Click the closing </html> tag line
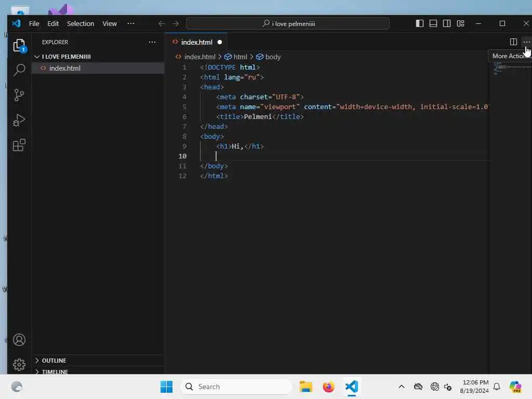 point(214,176)
